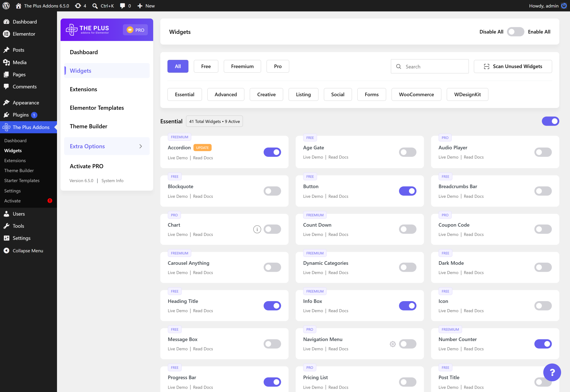
Task: Toggle the Essential section master switch
Action: tap(550, 121)
